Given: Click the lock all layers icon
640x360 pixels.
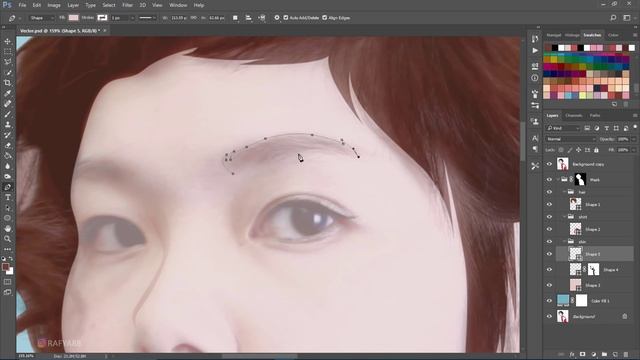Looking at the screenshot, I should point(596,150).
